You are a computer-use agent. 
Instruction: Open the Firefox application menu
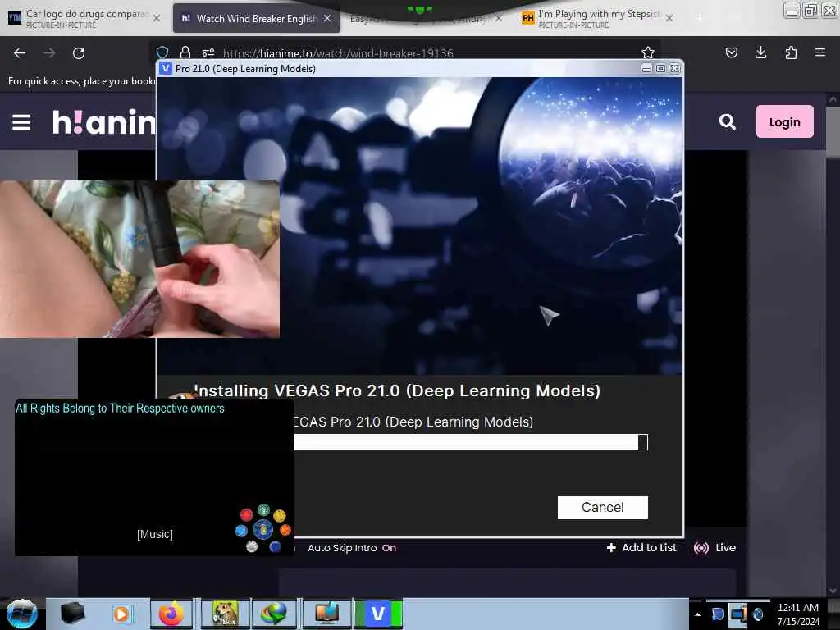(x=819, y=52)
